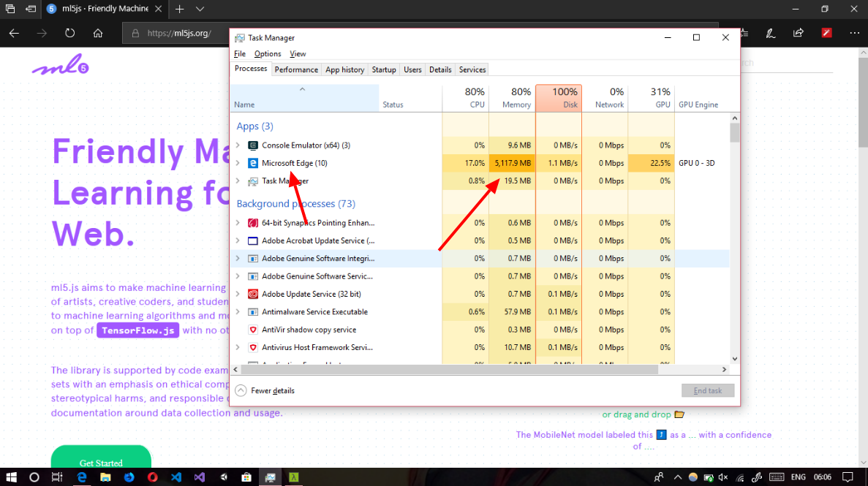Switch to the Performance tab
868x486 pixels.
[x=296, y=69]
